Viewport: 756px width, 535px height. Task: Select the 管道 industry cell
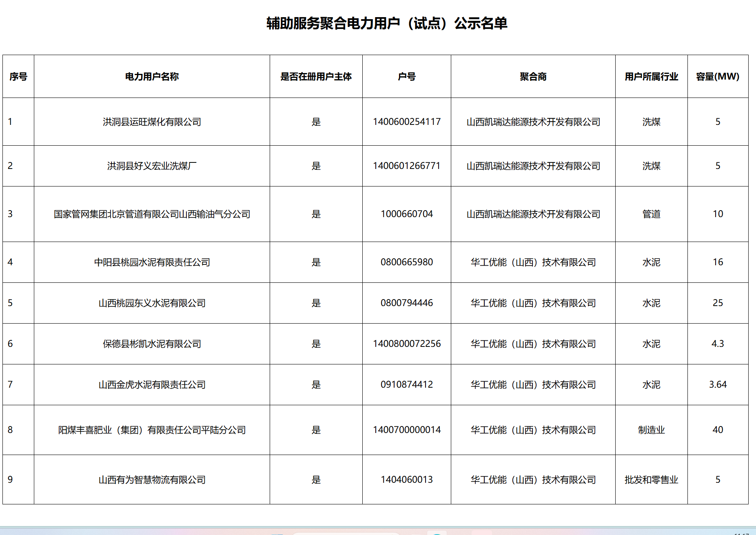[x=651, y=214]
